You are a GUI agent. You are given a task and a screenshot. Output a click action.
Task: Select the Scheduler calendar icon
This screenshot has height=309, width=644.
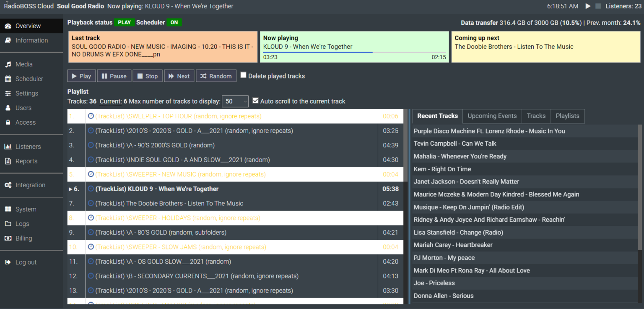8,79
